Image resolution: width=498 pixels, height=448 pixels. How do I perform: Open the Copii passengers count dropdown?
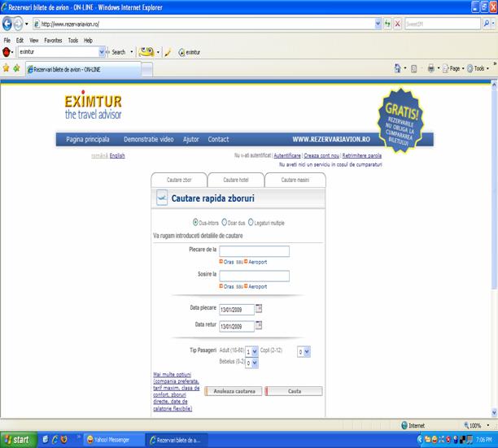[x=304, y=352]
